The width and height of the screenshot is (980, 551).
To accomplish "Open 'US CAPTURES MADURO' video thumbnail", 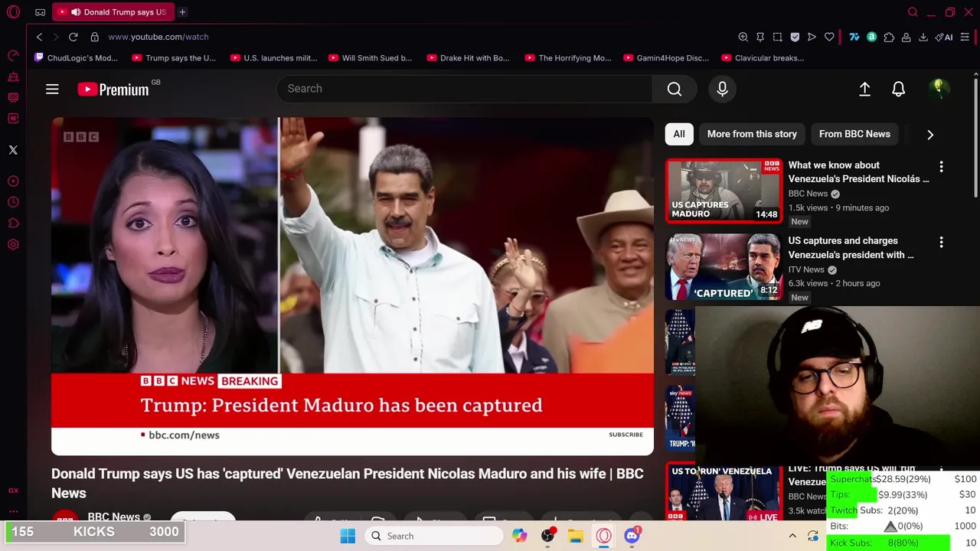I will coord(724,191).
